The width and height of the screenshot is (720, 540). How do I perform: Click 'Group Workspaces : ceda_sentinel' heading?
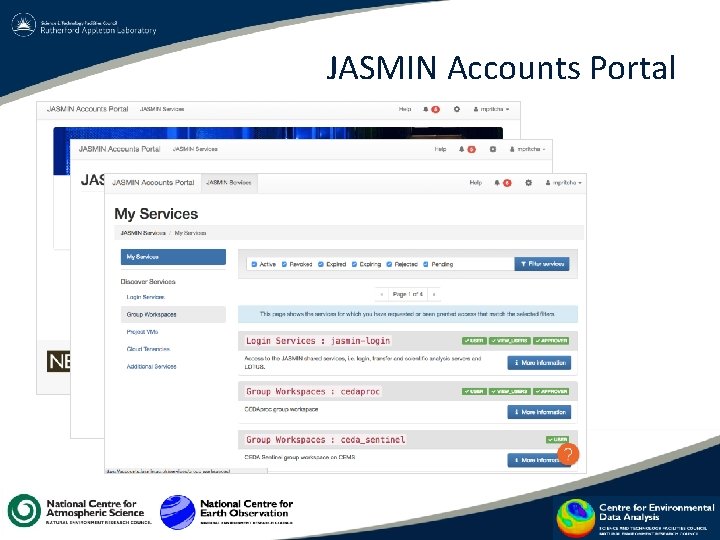[326, 440]
